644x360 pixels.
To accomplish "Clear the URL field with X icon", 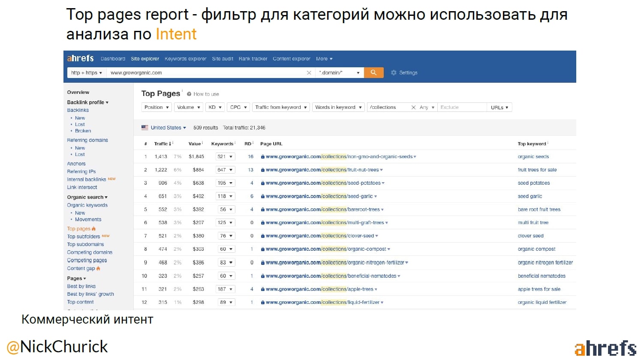I will [309, 73].
